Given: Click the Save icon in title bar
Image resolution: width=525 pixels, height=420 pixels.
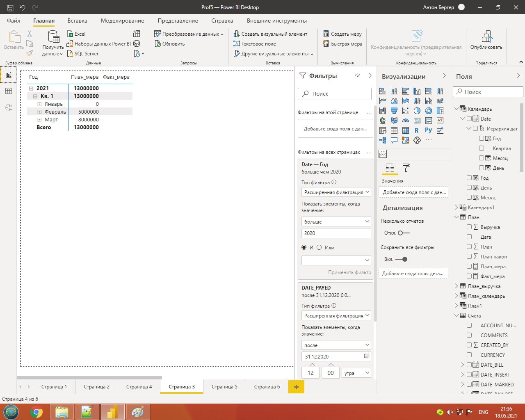Looking at the screenshot, I should pyautogui.click(x=10, y=7).
